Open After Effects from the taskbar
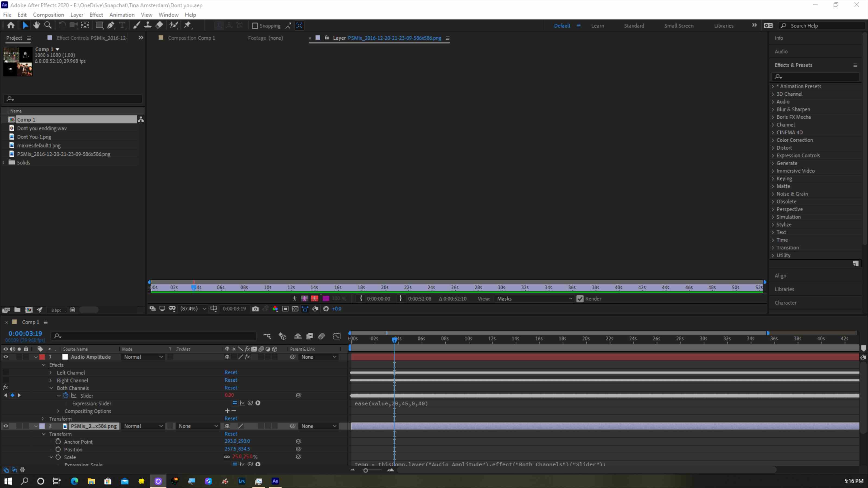The height and width of the screenshot is (488, 868). coord(275,481)
